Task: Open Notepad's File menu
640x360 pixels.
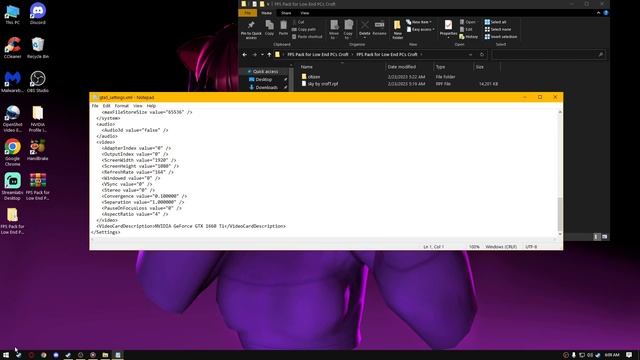Action: [x=95, y=106]
